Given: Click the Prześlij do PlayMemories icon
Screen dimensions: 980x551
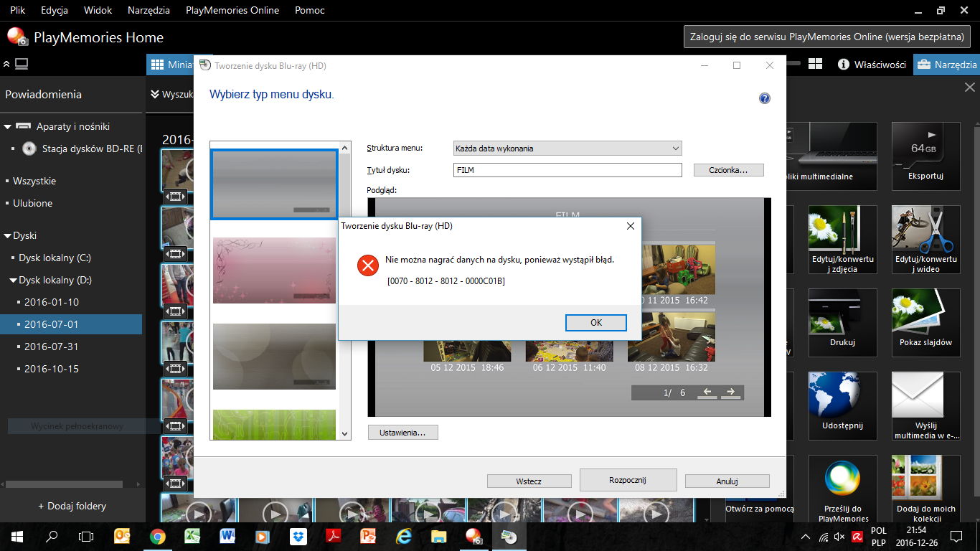Looking at the screenshot, I should pos(842,481).
